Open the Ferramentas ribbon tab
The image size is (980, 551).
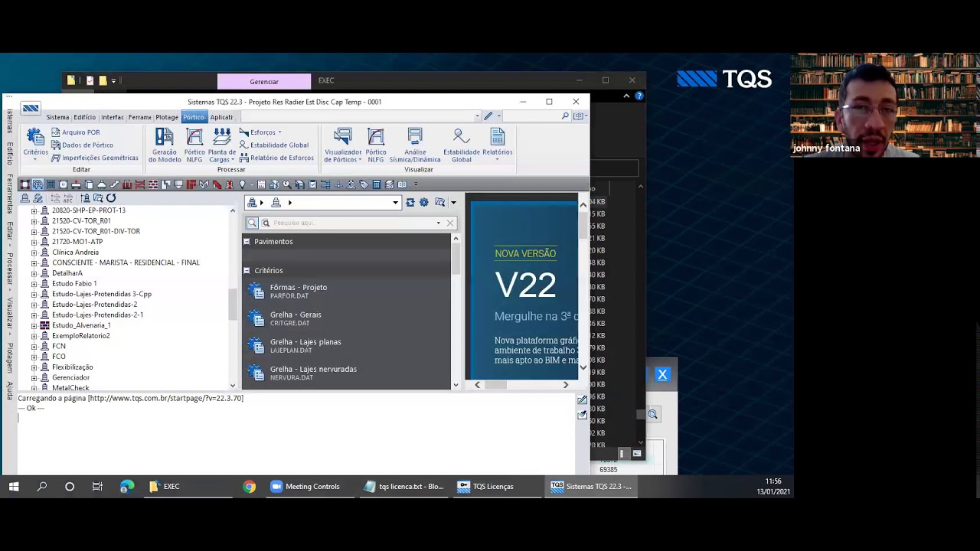(140, 117)
